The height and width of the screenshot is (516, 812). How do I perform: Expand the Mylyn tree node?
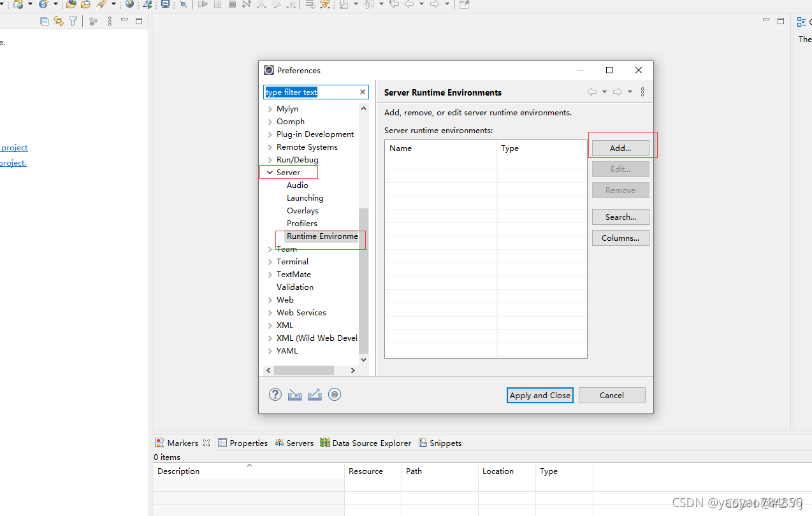[x=270, y=109]
